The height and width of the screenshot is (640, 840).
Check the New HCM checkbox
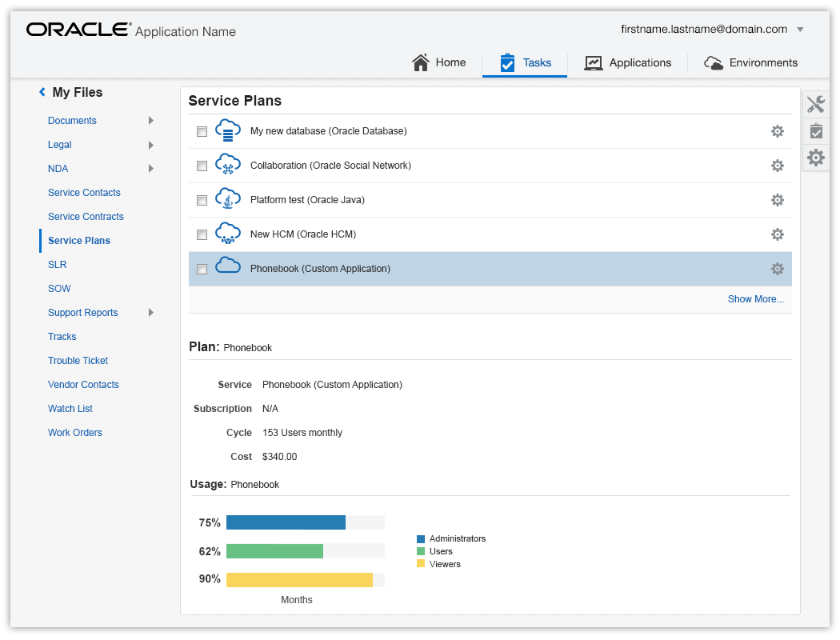tap(202, 234)
